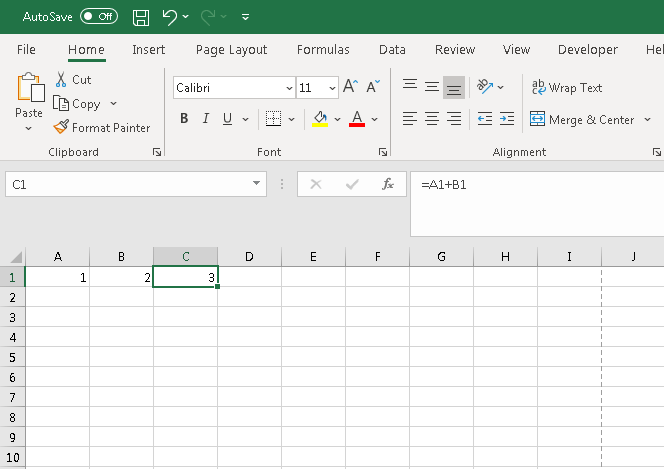Apply yellow fill color

point(320,119)
